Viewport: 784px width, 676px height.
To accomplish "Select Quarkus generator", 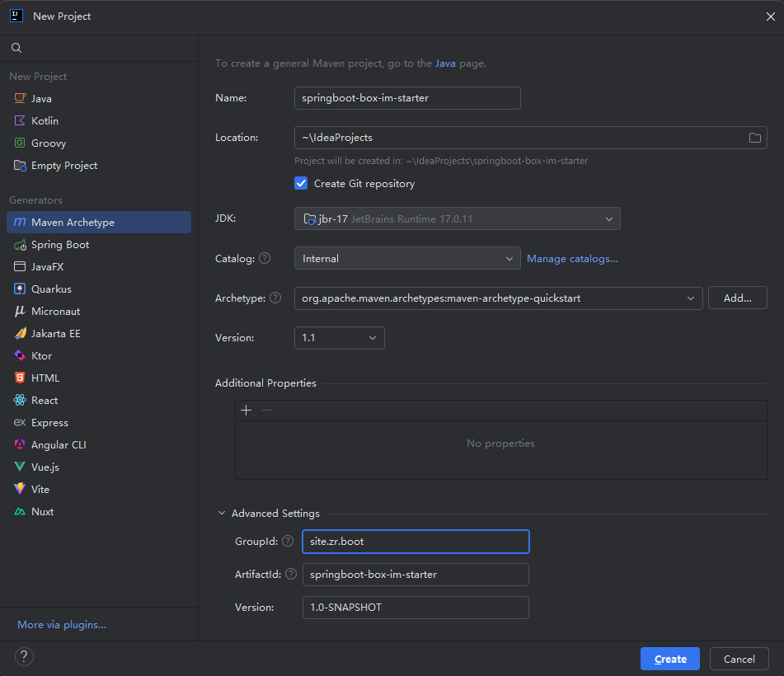I will 99,289.
